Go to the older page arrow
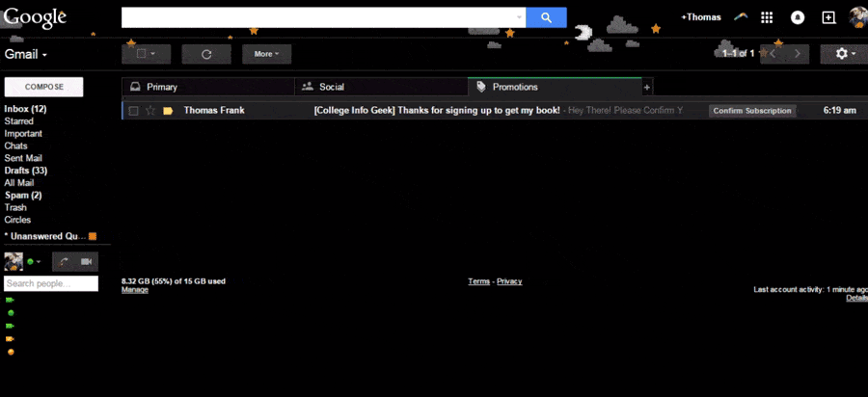 [798, 54]
